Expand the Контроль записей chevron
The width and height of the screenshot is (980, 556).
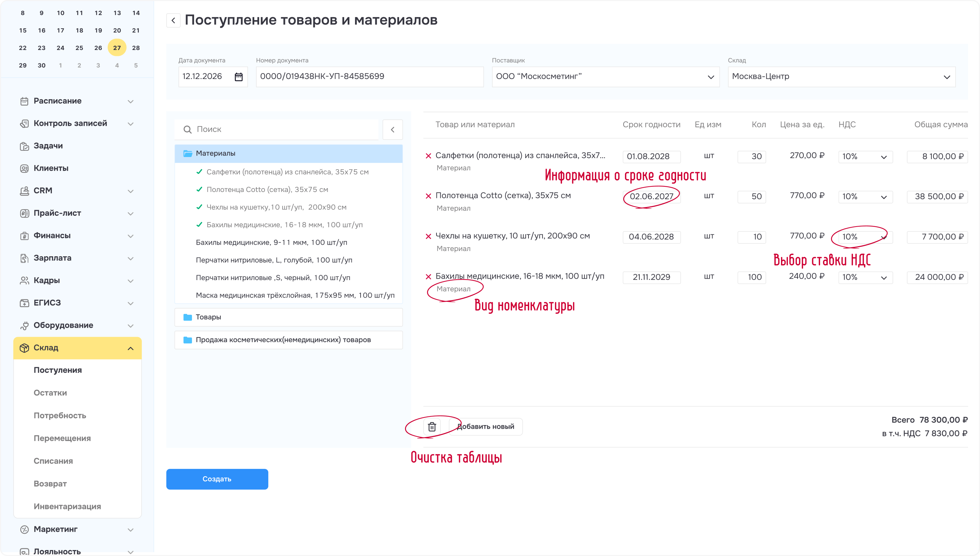point(130,124)
